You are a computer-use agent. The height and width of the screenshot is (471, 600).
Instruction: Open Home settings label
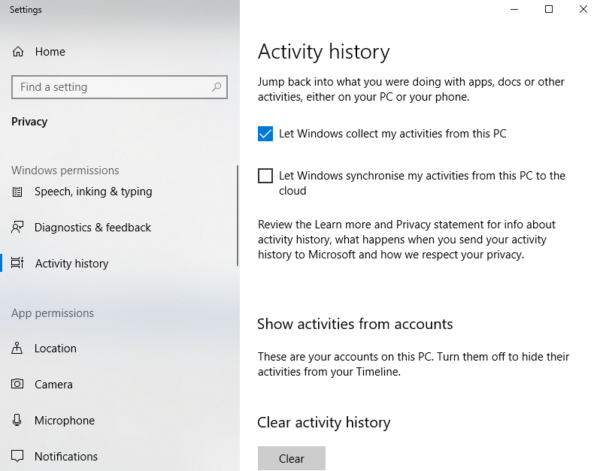[x=50, y=52]
